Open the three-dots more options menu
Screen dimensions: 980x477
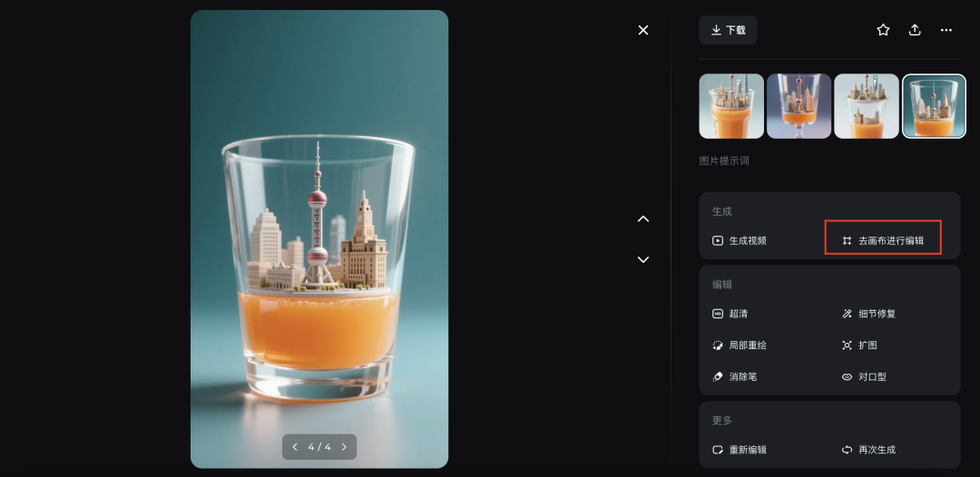tap(946, 30)
